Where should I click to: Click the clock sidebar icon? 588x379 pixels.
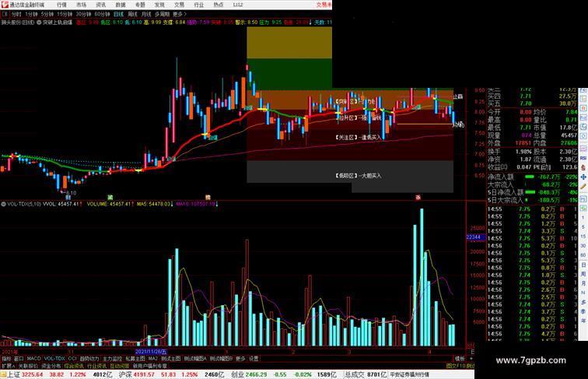(x=583, y=135)
